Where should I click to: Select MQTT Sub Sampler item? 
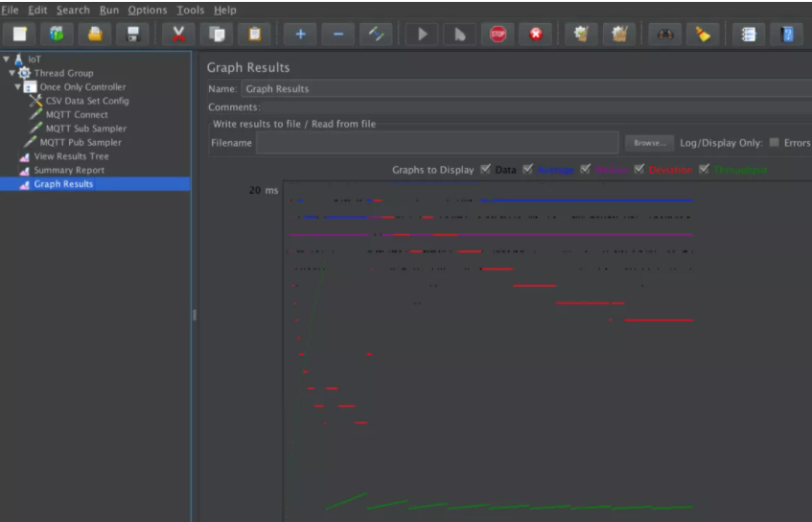click(86, 129)
